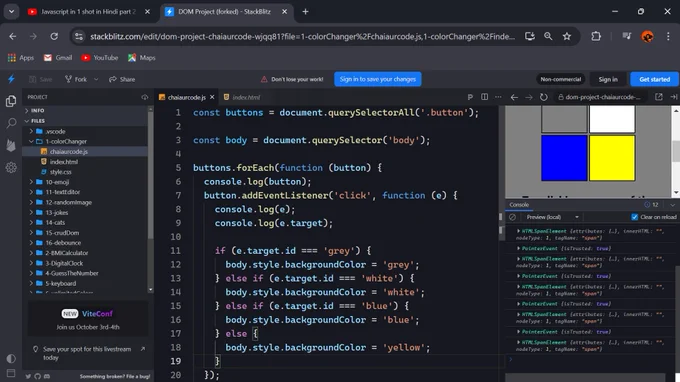This screenshot has height=382, width=680.
Task: Collapse the Console panel chevron
Action: (x=673, y=205)
